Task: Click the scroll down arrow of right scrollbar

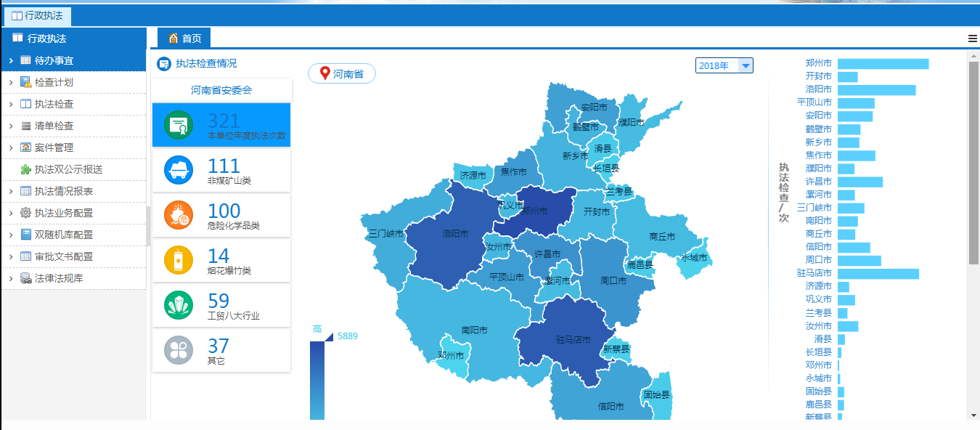Action: [x=973, y=415]
